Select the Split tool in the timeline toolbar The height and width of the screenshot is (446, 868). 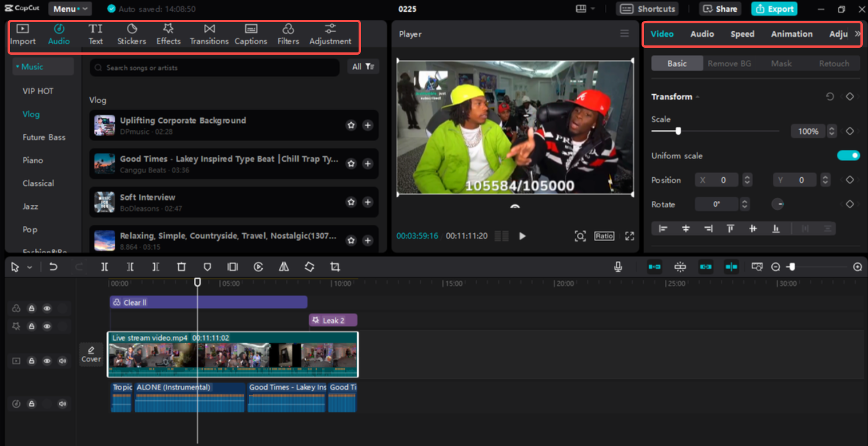(x=104, y=267)
